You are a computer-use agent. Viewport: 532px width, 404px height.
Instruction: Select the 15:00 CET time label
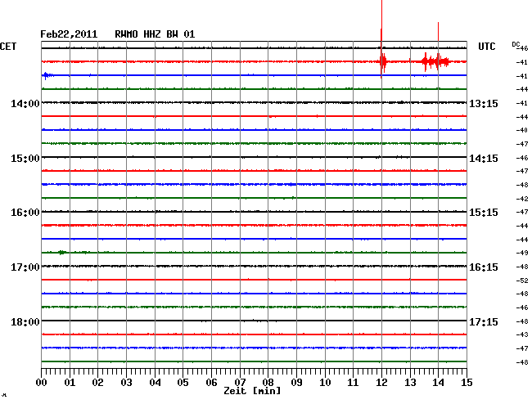25,159
